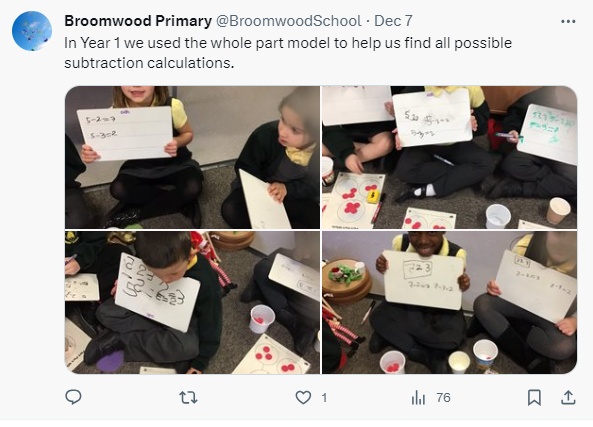Open the reply comment icon
Screen dimensions: 593x427
(73, 397)
